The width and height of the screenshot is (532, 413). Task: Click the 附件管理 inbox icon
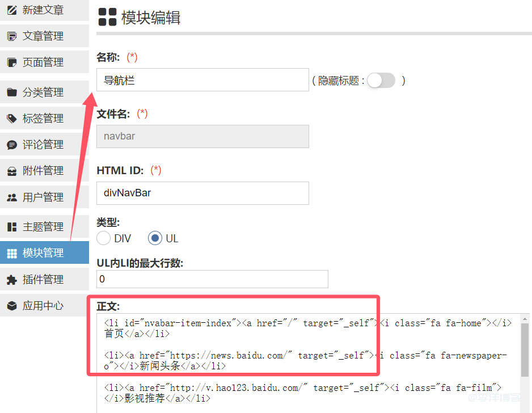tap(11, 171)
